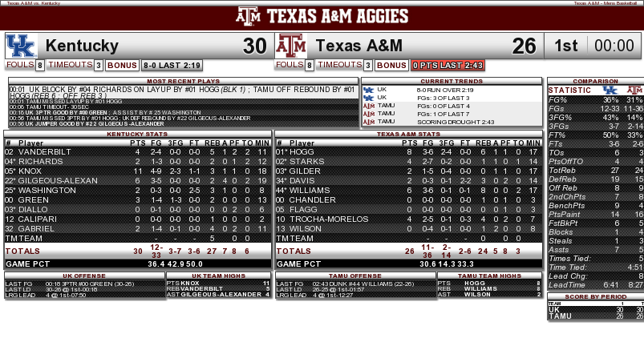
Task: Click Kentucky TIMEOUTS counter
Action: click(75, 65)
